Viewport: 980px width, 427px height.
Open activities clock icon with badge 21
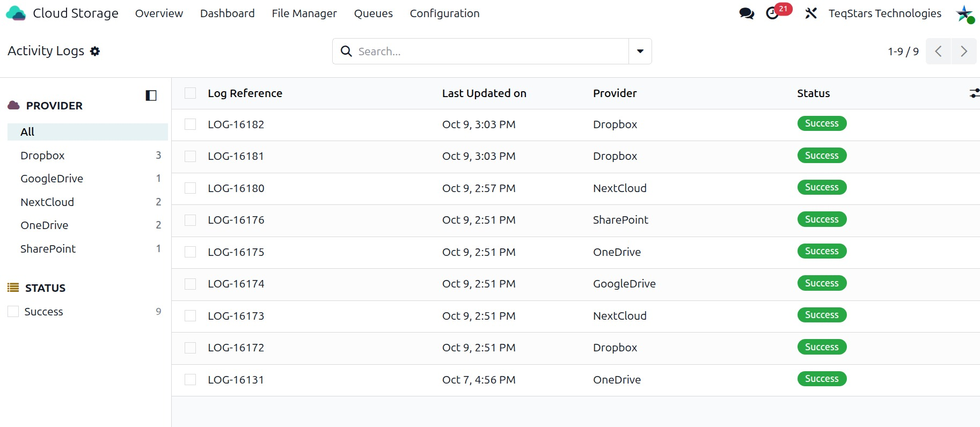coord(778,12)
